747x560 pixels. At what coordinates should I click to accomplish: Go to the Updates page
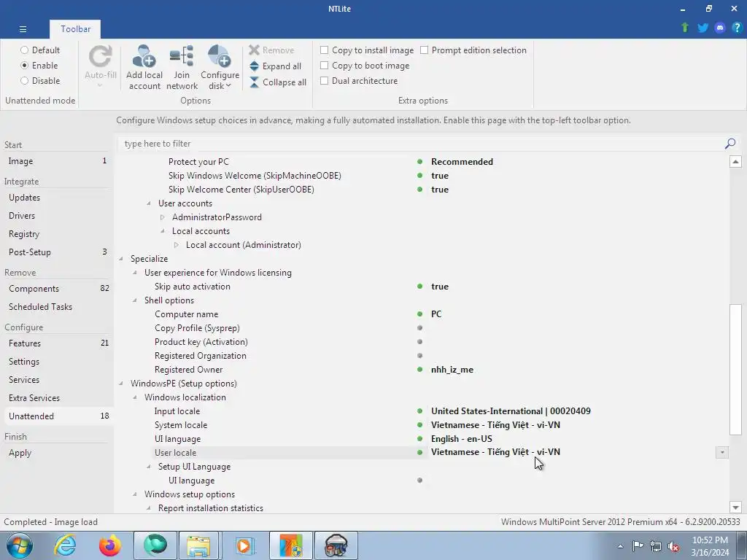coord(57,197)
